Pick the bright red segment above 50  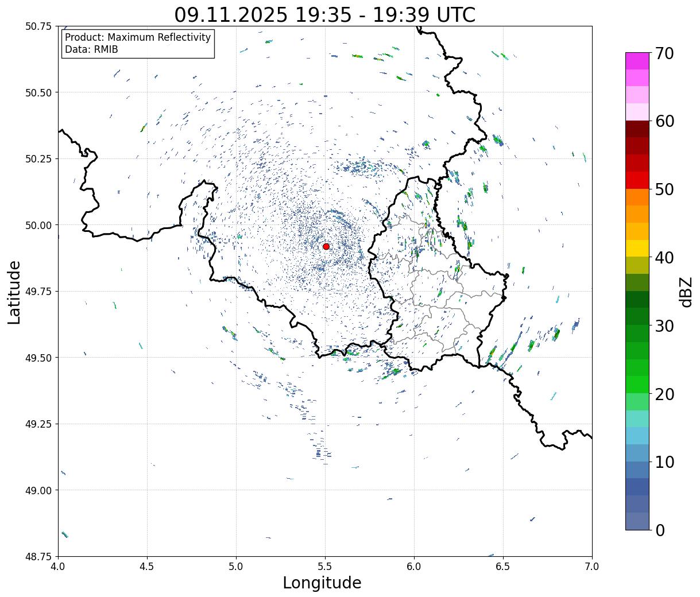(x=637, y=180)
